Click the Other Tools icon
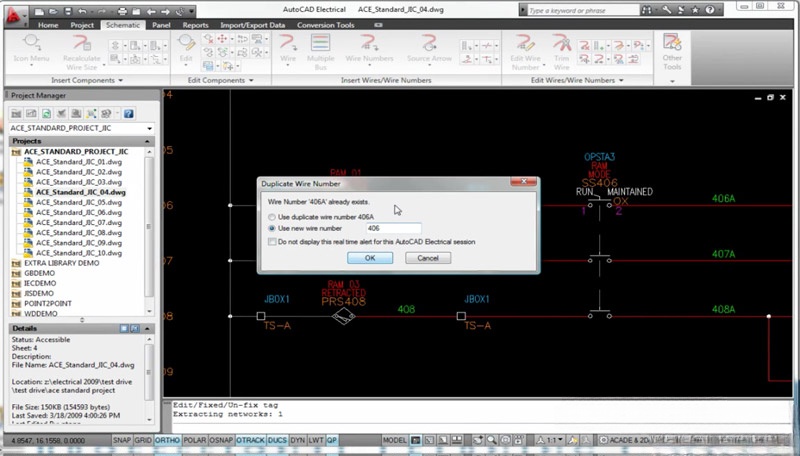The image size is (800, 456). coord(672,43)
